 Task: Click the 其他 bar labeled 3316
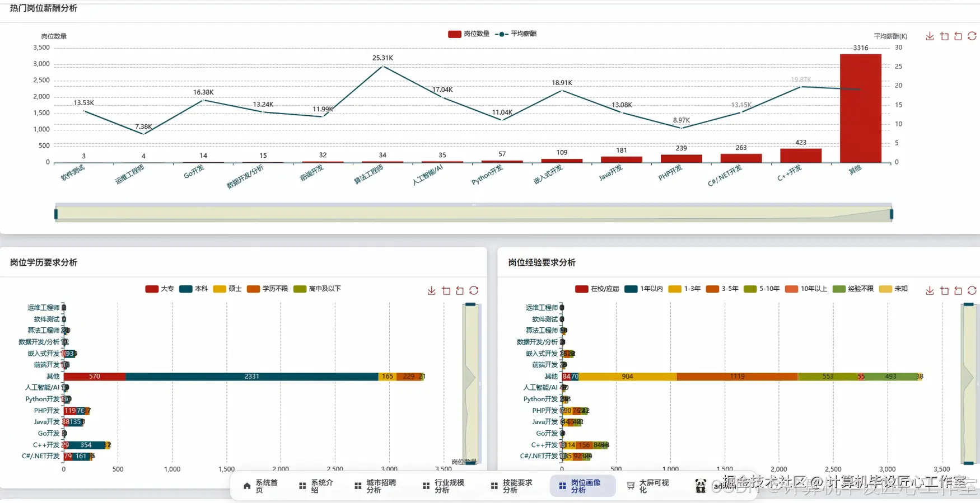(x=861, y=109)
